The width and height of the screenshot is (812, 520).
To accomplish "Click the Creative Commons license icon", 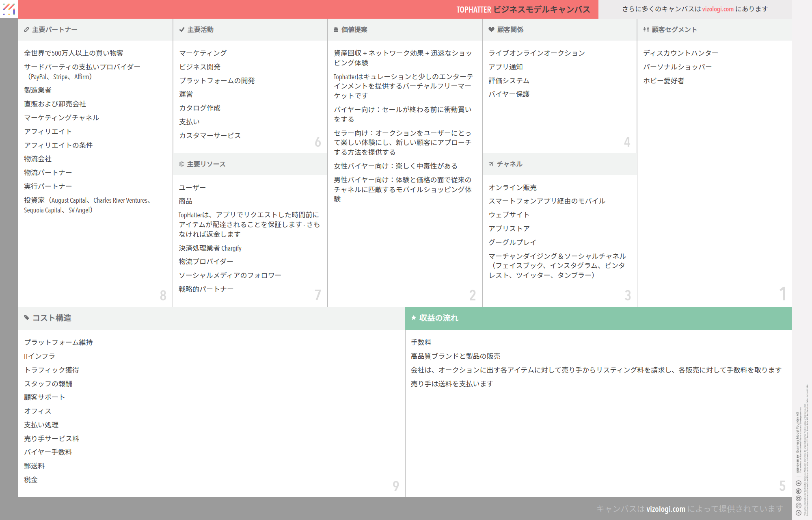I will [x=798, y=513].
